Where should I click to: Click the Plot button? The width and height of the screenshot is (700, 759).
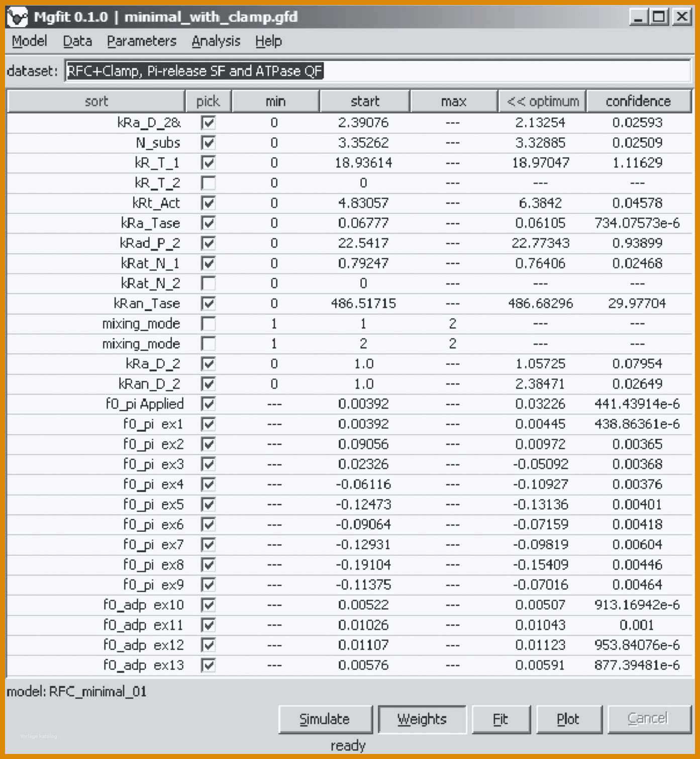click(568, 719)
